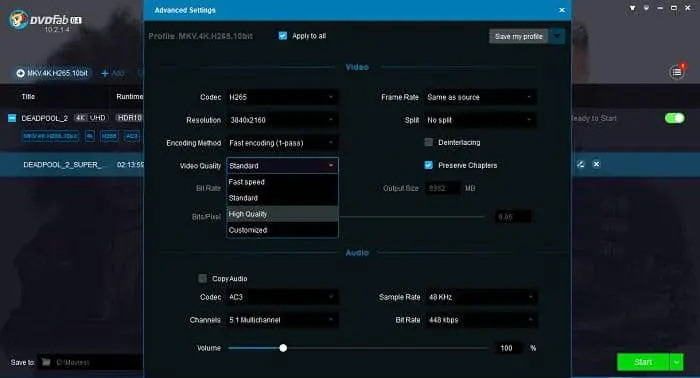Open the Split dropdown
The width and height of the screenshot is (700, 378).
point(480,120)
